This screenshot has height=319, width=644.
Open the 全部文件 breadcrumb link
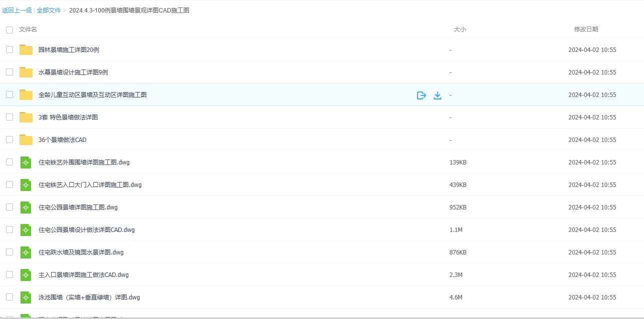(49, 10)
